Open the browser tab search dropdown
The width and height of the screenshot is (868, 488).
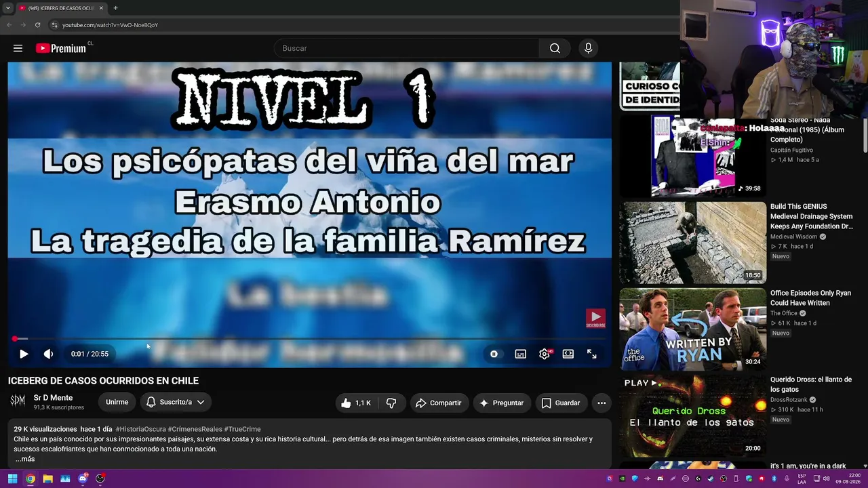click(x=8, y=8)
